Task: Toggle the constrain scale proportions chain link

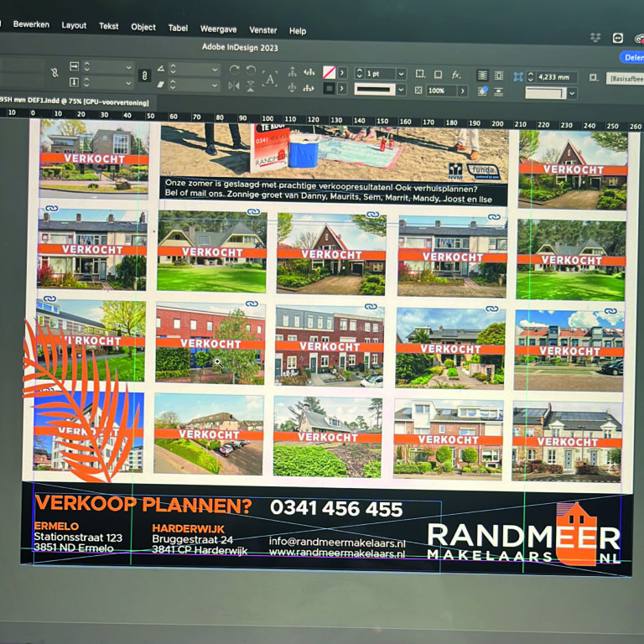Action: 144,75
